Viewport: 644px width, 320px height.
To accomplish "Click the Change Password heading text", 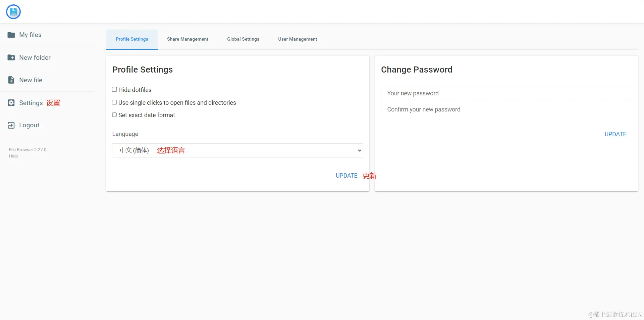I will (x=417, y=70).
